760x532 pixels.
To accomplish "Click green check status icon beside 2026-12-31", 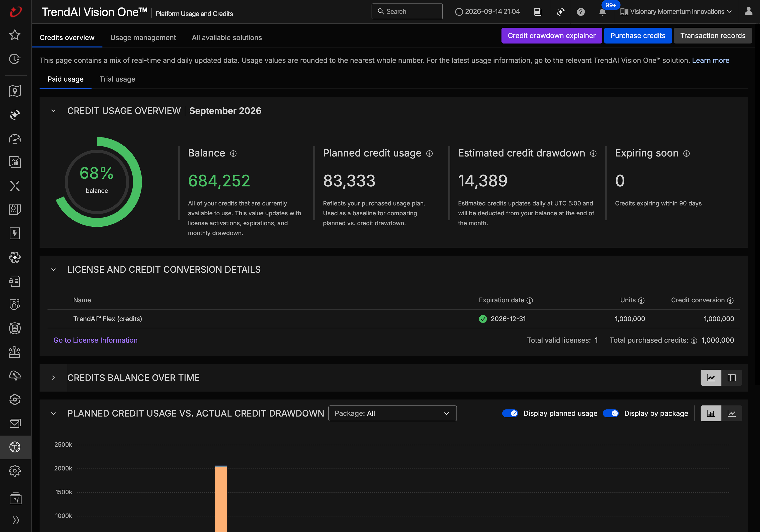I will 483,319.
